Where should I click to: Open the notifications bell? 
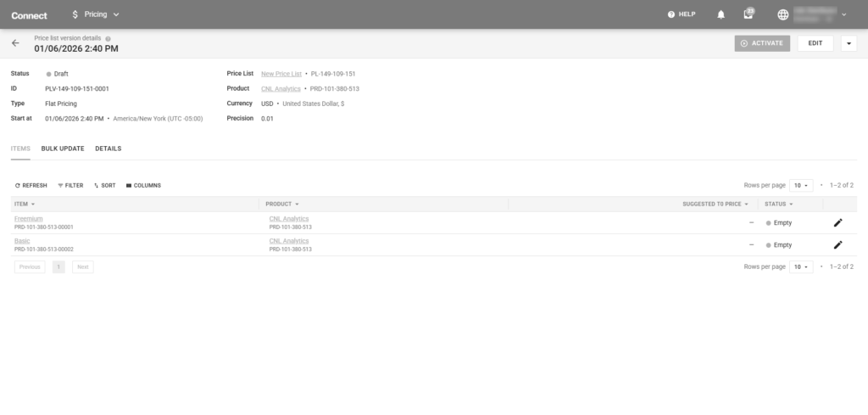pyautogui.click(x=721, y=14)
